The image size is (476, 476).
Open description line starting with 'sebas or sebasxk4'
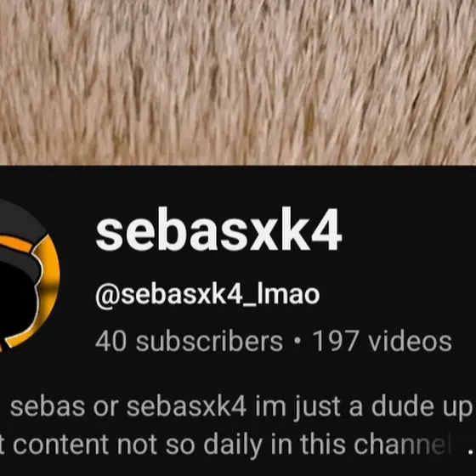pos(240,407)
